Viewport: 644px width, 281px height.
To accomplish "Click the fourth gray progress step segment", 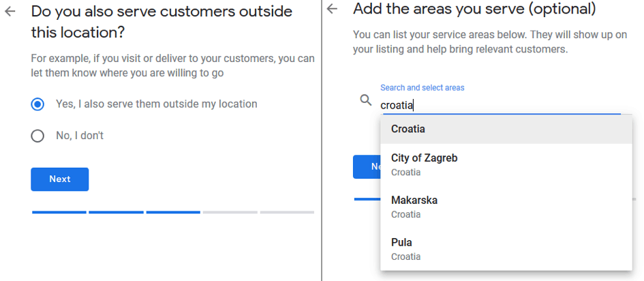I will point(230,212).
